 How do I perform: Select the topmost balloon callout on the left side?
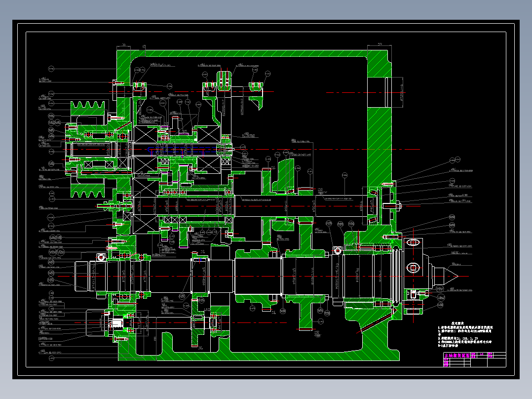[51, 69]
